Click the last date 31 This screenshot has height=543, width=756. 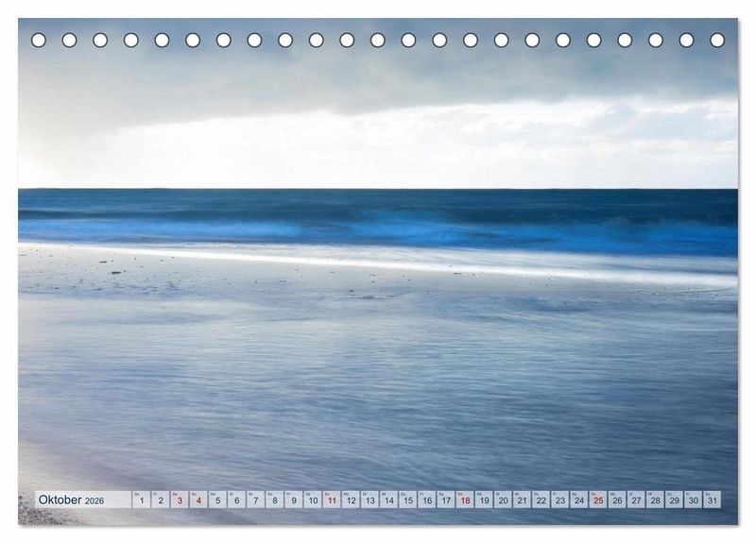(712, 501)
